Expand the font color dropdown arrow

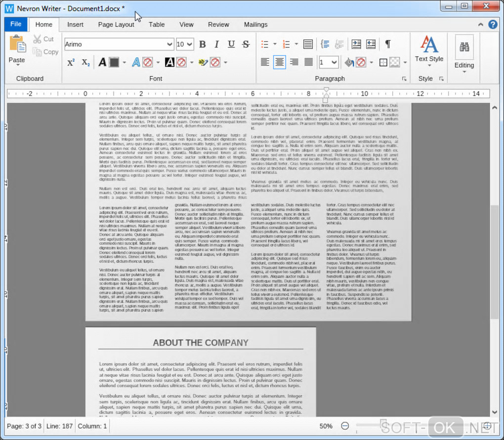coord(125,62)
